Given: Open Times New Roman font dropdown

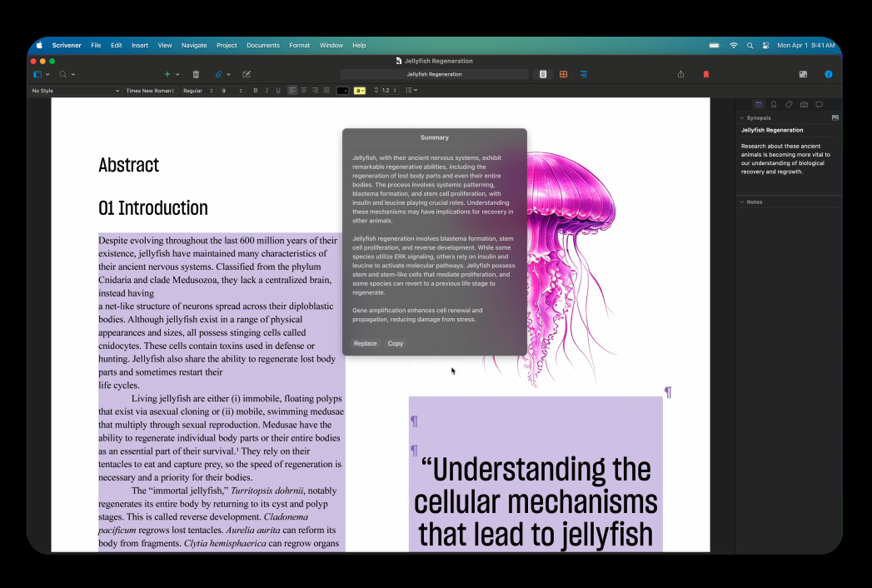Looking at the screenshot, I should [x=150, y=91].
